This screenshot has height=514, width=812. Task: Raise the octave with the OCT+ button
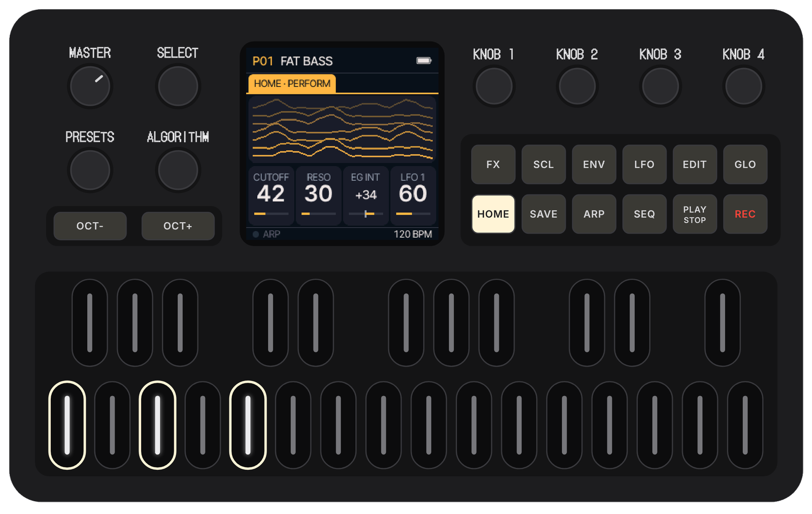tap(178, 226)
